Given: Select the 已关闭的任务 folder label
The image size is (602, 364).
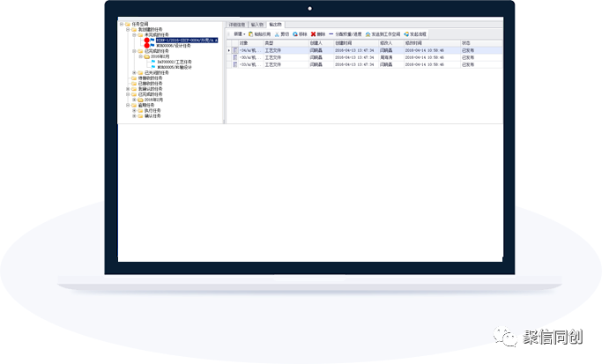Looking at the screenshot, I should (157, 72).
